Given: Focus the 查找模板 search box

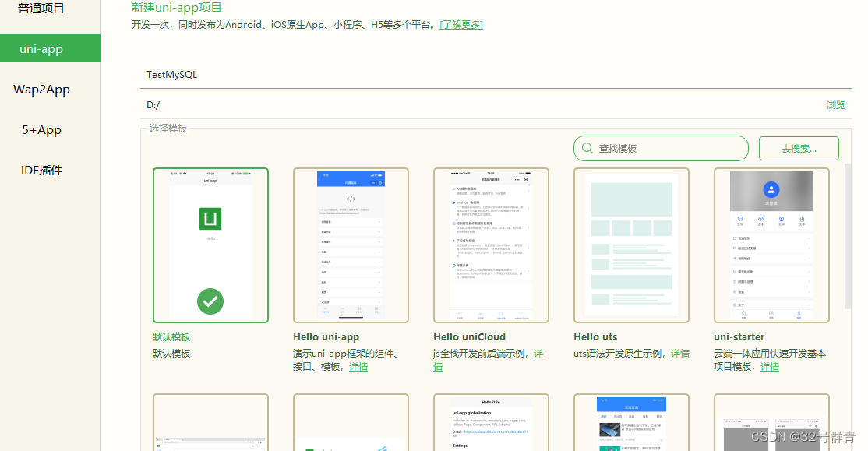Looking at the screenshot, I should click(661, 148).
